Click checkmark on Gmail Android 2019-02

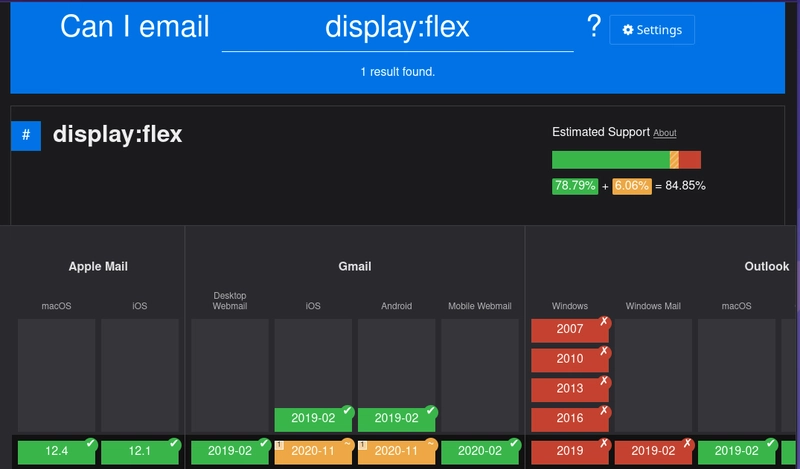click(x=431, y=410)
